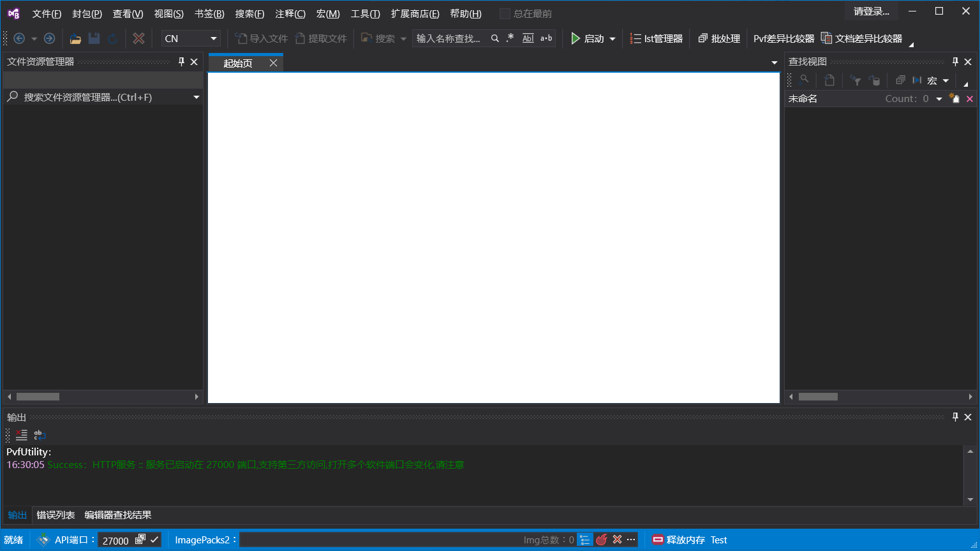
Task: Click the 搜索 toolbar button
Action: 378,38
